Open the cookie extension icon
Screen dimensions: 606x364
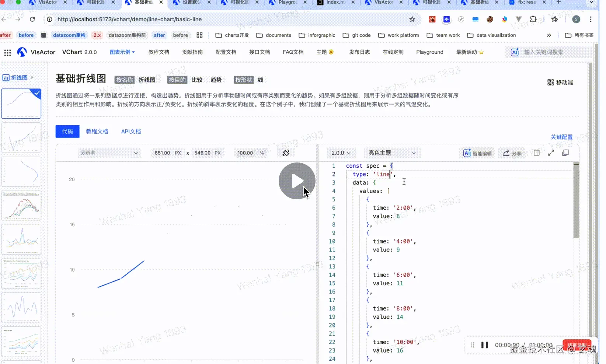[x=490, y=19]
